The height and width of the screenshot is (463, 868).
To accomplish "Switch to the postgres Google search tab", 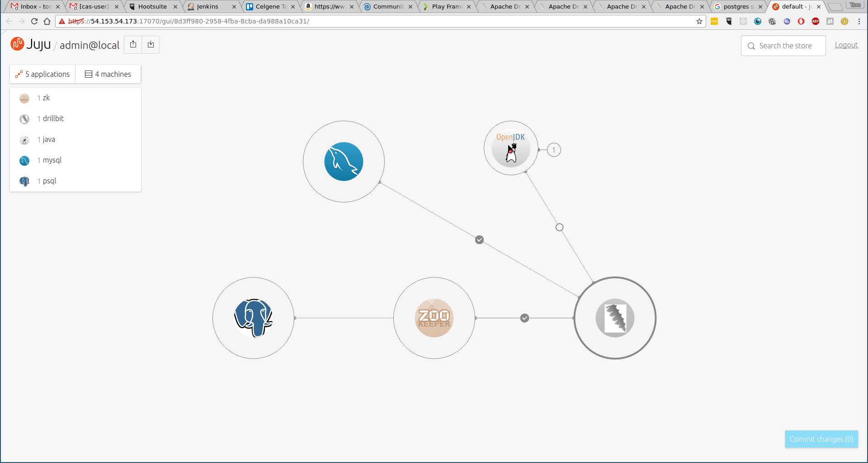I will pyautogui.click(x=737, y=6).
